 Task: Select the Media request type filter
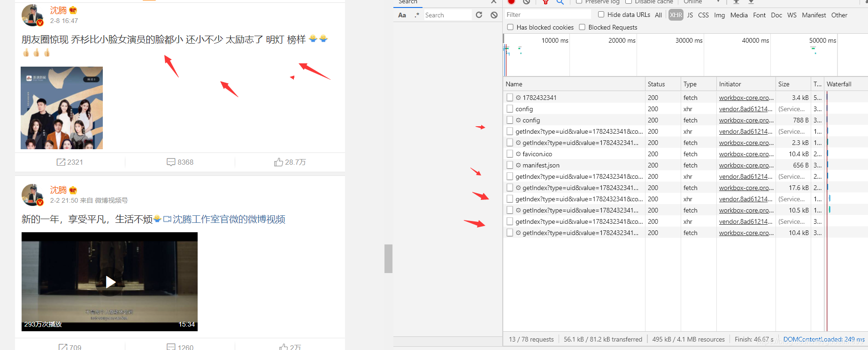[x=739, y=15]
